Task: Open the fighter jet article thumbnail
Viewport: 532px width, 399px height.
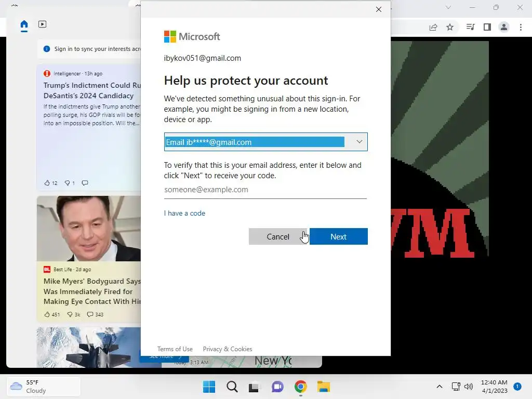Action: (89, 348)
